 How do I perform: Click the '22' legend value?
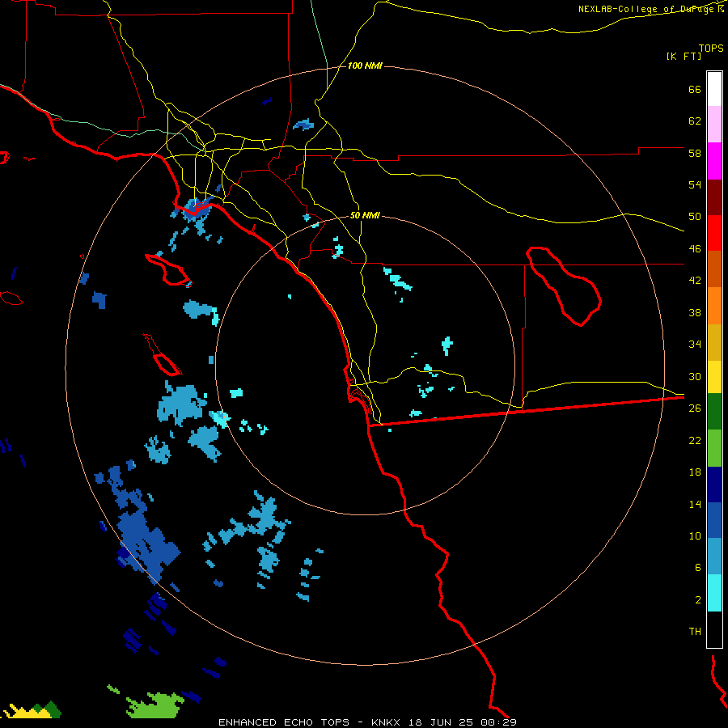695,440
